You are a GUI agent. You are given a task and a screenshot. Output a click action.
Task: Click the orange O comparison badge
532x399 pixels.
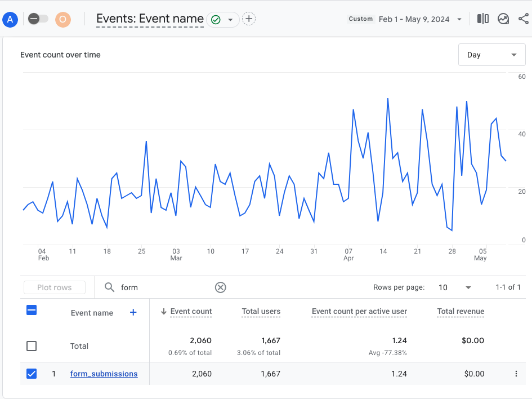point(63,19)
